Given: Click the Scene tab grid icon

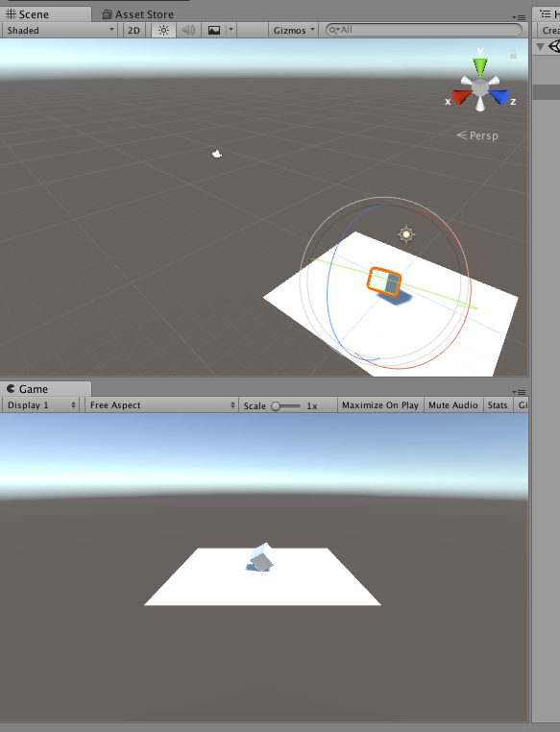Looking at the screenshot, I should [x=11, y=14].
